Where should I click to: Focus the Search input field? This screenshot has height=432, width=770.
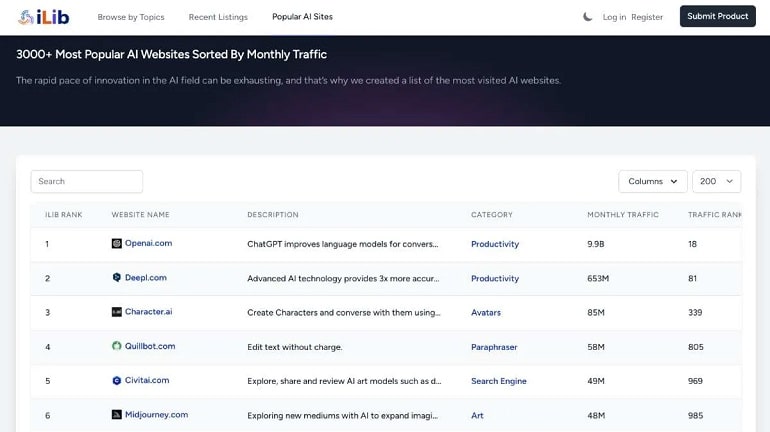[86, 182]
